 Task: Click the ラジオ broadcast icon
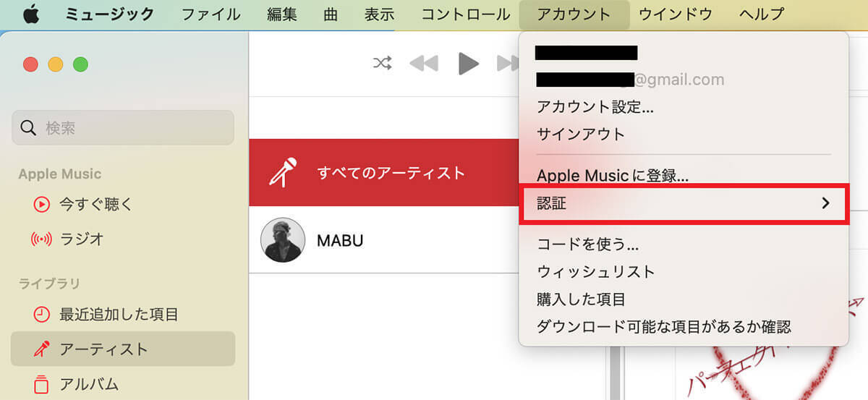tap(42, 239)
